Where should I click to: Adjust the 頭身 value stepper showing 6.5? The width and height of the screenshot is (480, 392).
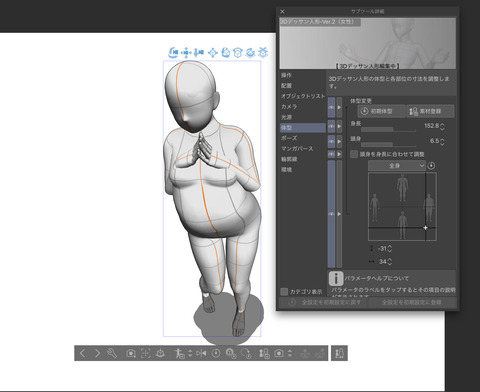pyautogui.click(x=442, y=141)
